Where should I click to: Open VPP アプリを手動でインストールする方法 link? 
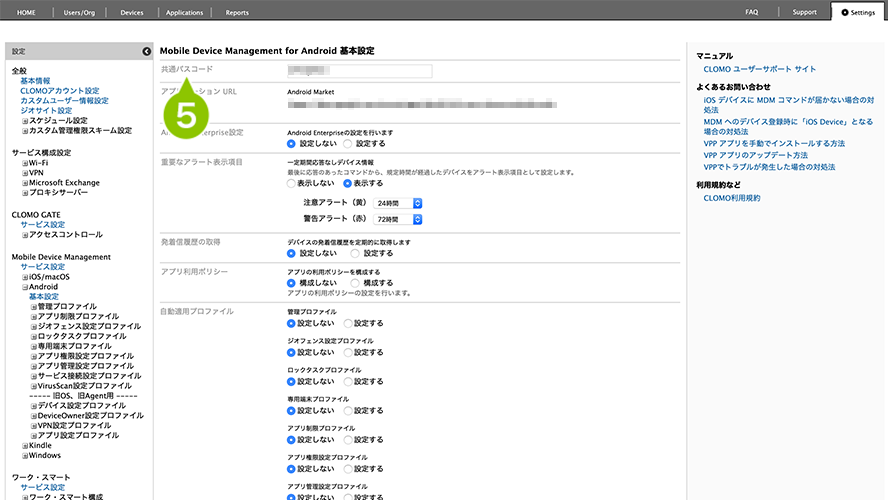[x=774, y=143]
